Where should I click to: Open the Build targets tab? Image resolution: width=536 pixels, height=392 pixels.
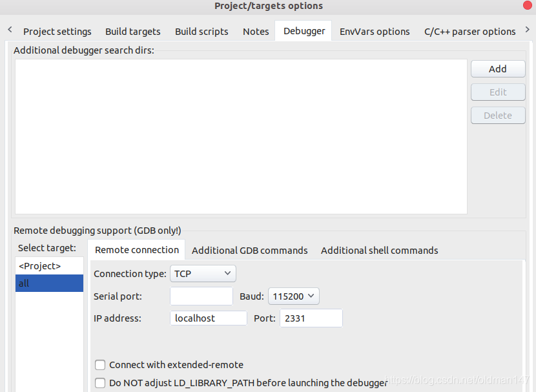tap(132, 31)
